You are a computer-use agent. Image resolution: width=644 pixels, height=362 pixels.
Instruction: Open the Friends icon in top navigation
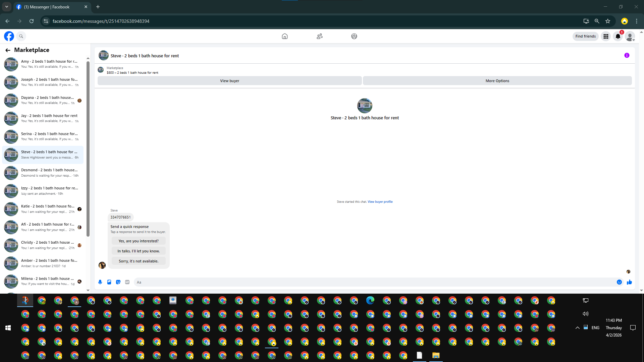pos(320,36)
